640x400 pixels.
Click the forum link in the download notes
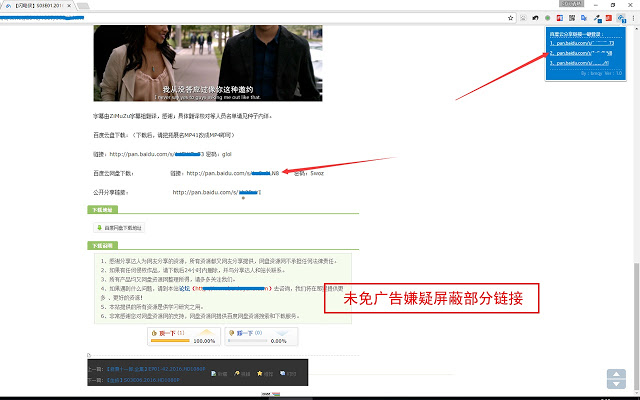[x=184, y=288]
